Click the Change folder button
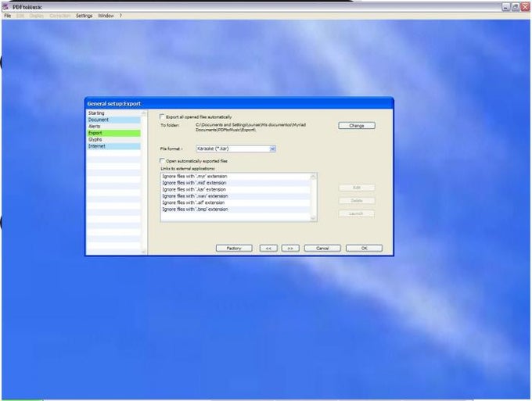Screen dimensions: 532x401 (357, 125)
